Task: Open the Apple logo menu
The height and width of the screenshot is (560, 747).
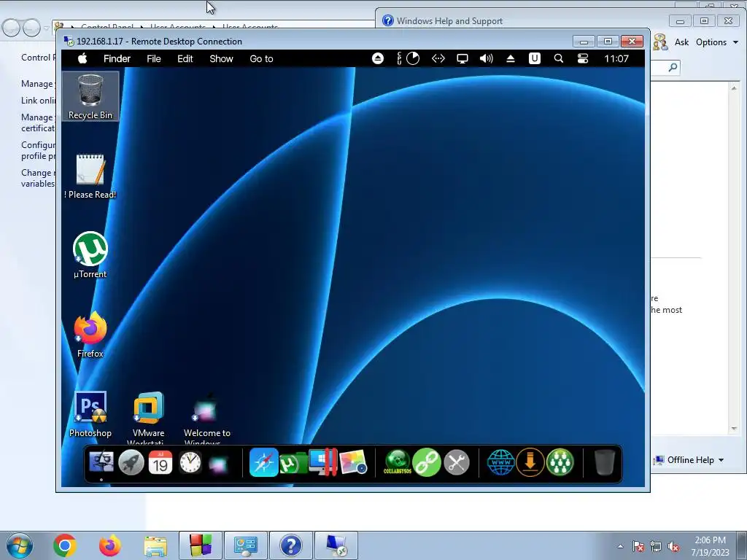Action: tap(83, 58)
